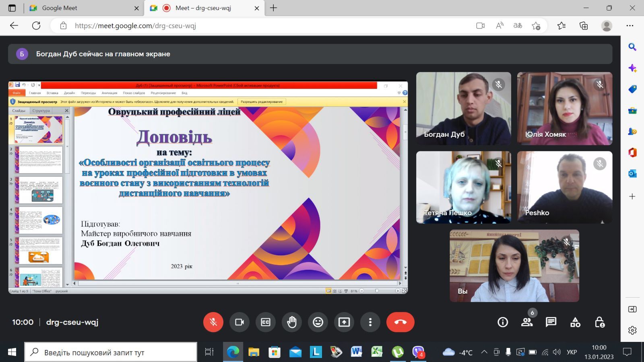
Task: Open the host controls lock icon
Action: (599, 322)
